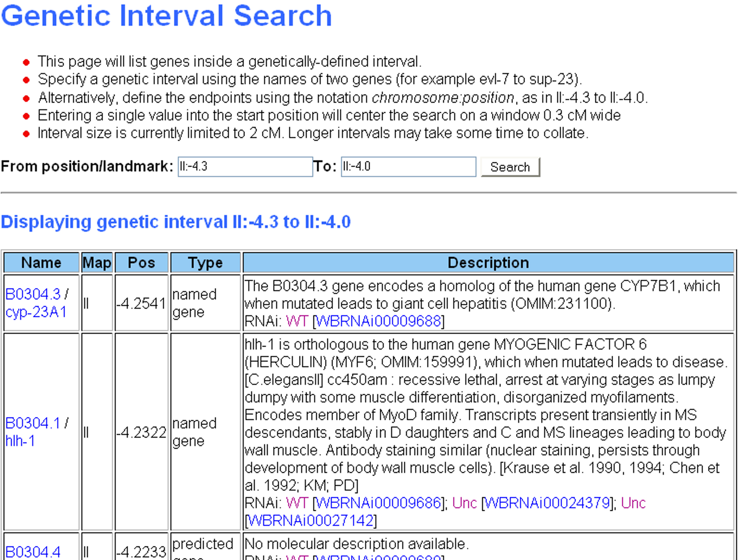Click the WT phenotype link for cyp-23A1
Image resolution: width=739 pixels, height=560 pixels.
[x=297, y=321]
